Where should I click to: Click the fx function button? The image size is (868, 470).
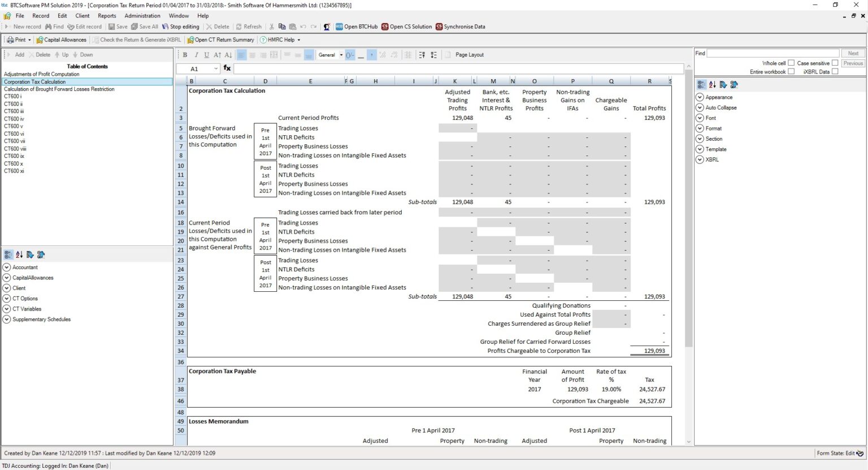click(x=227, y=68)
